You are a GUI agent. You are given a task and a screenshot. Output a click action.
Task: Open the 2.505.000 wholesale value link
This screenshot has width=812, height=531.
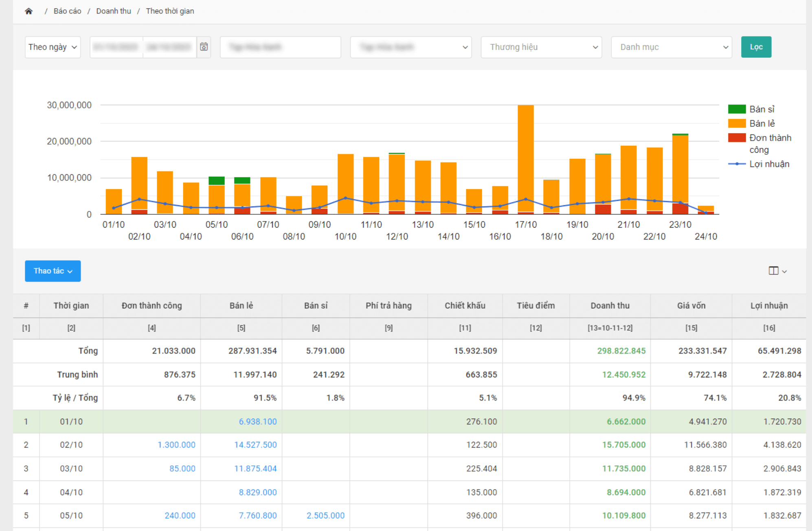[325, 516]
